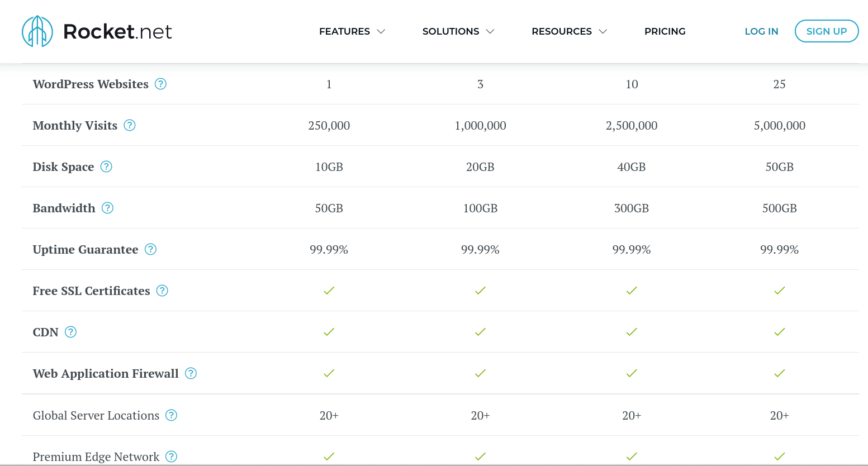Click the Rocket.net rocket logo icon
Image resolution: width=868 pixels, height=466 pixels.
(37, 31)
